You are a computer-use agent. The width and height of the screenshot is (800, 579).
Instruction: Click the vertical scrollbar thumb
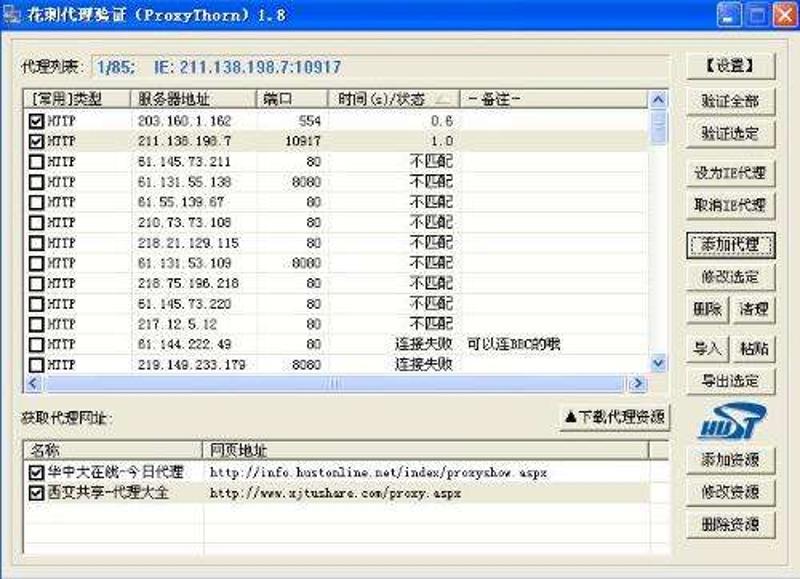click(x=659, y=127)
